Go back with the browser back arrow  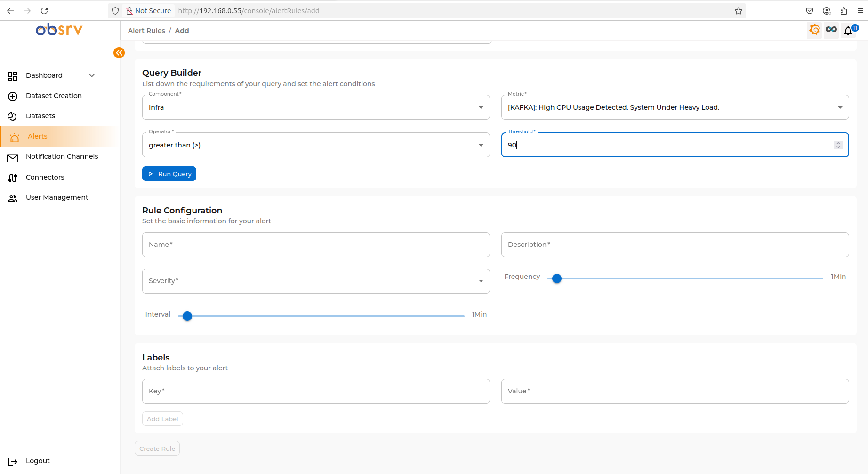pyautogui.click(x=10, y=11)
